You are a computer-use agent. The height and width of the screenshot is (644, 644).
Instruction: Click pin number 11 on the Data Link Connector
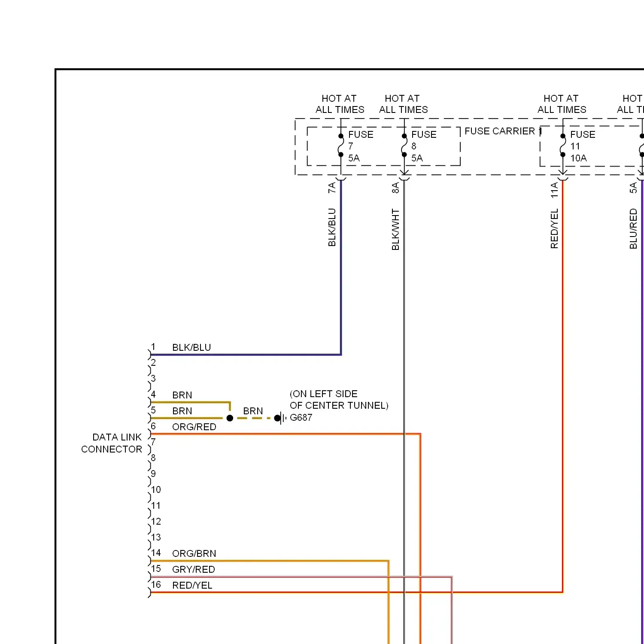[156, 506]
